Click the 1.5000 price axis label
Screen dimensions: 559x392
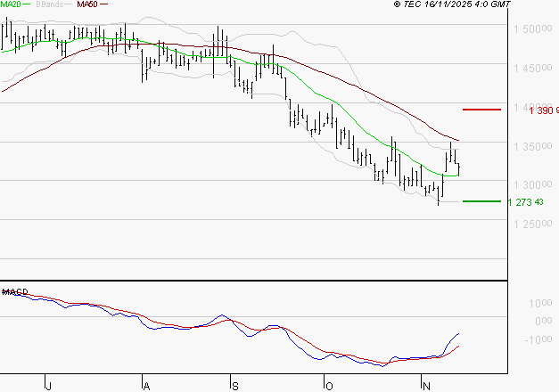point(531,29)
